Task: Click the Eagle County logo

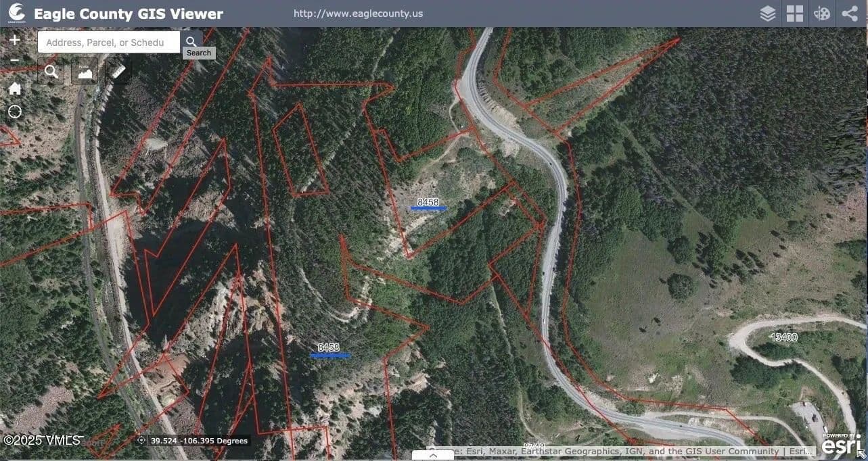Action: (16, 14)
